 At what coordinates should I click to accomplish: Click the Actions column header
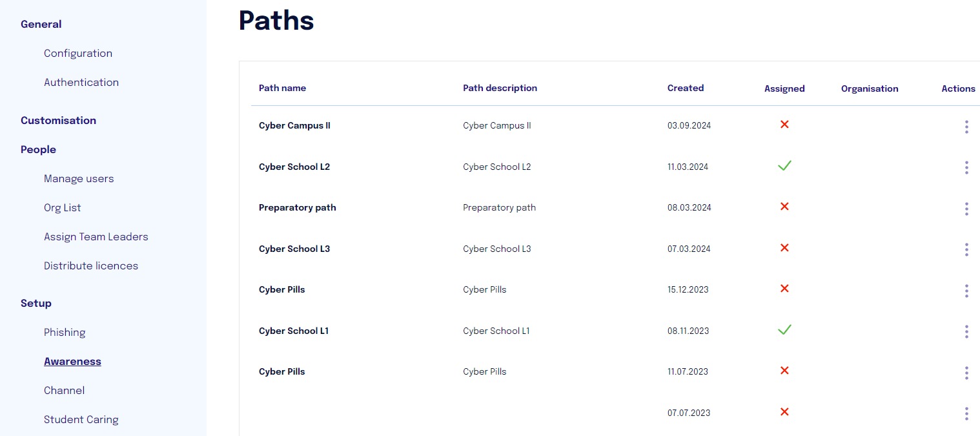click(958, 88)
